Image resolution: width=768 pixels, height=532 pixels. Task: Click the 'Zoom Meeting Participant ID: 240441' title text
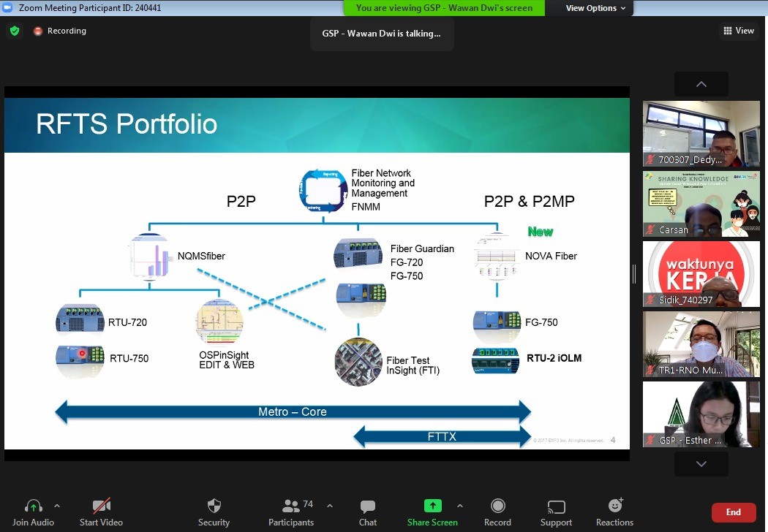coord(90,8)
